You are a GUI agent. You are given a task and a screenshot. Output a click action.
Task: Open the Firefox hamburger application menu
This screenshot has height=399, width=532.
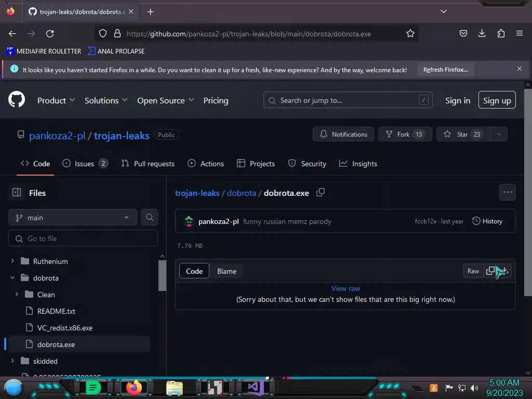520,33
